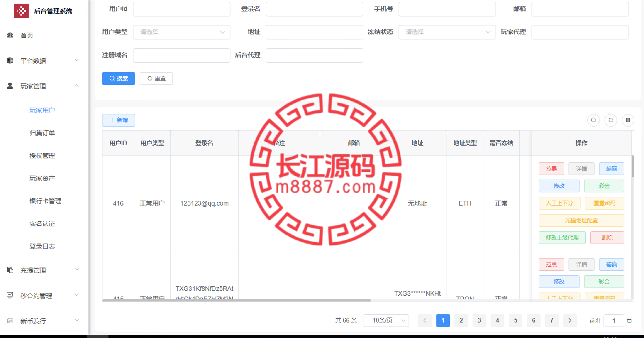Open 授权管理 menu item
This screenshot has width=644, height=338.
point(42,156)
